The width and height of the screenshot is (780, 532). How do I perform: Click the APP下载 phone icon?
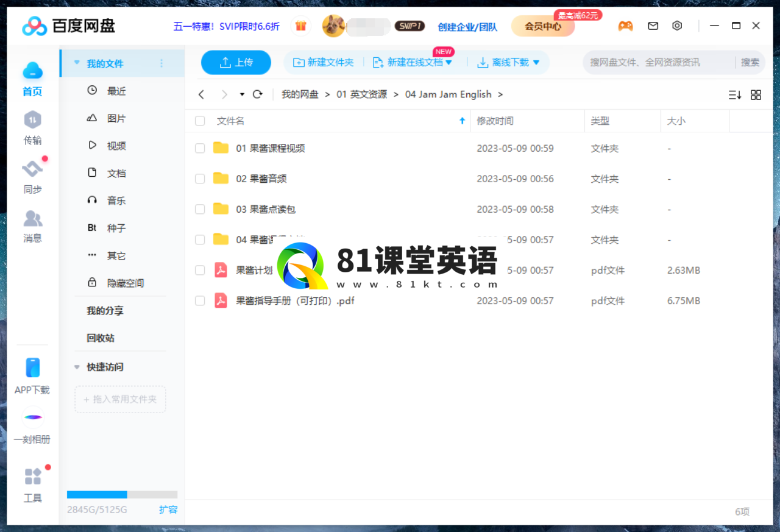pyautogui.click(x=32, y=368)
